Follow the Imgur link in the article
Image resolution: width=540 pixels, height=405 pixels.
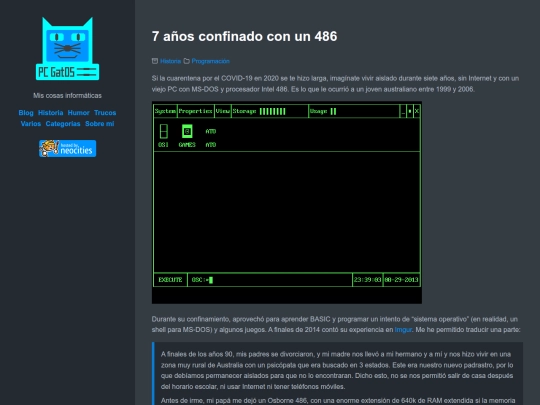click(403, 330)
